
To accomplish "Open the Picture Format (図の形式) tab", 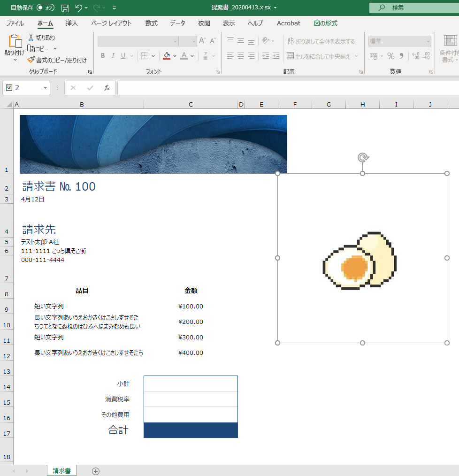I will point(325,23).
